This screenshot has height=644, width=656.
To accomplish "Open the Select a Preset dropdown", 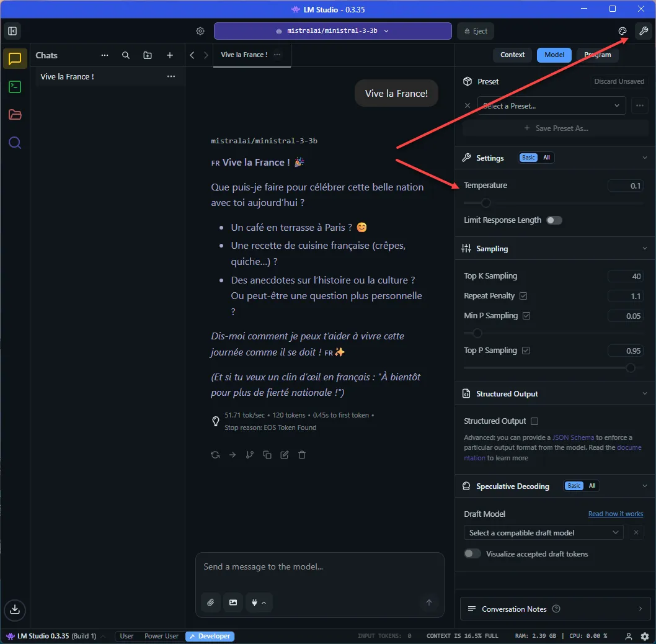I will [x=551, y=105].
